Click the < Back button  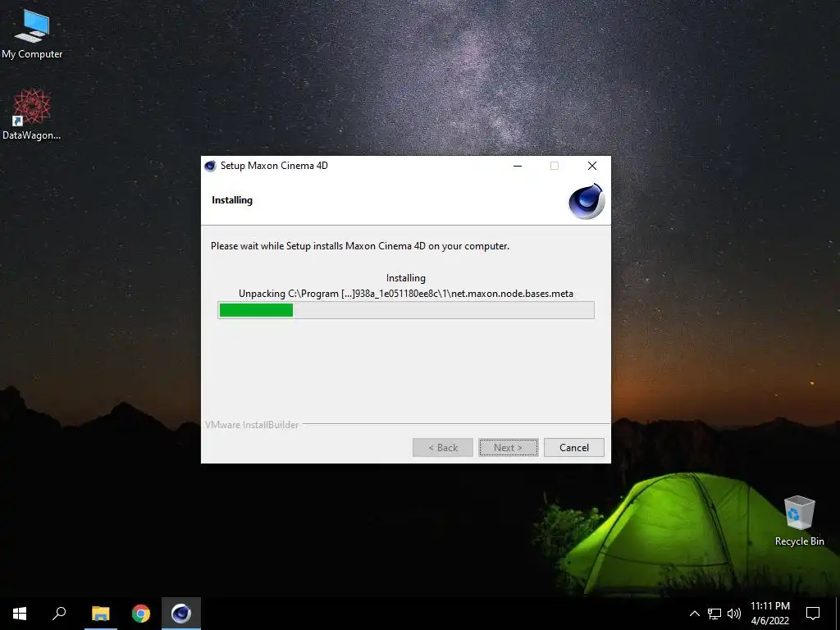pos(442,448)
